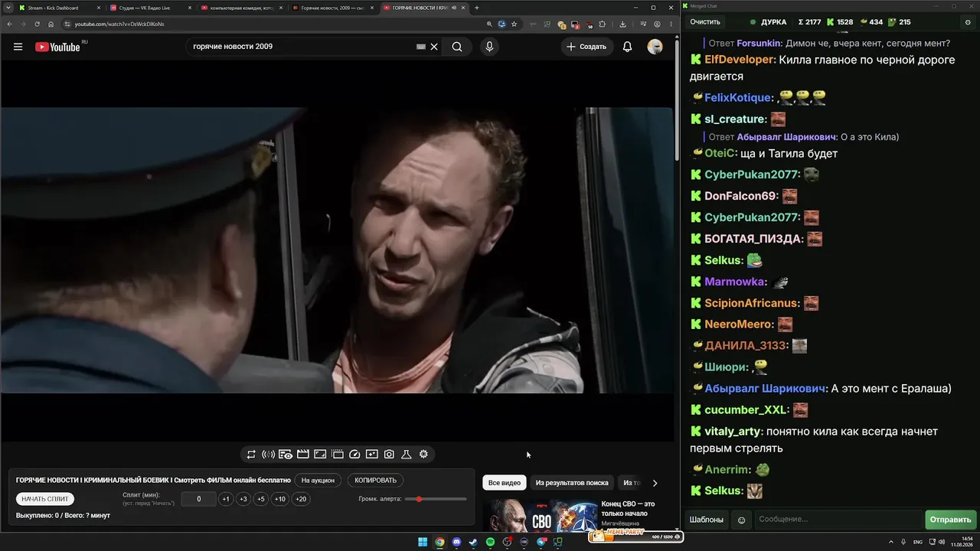Go to browser home page icon
Screen dimensions: 980x551
click(x=51, y=24)
